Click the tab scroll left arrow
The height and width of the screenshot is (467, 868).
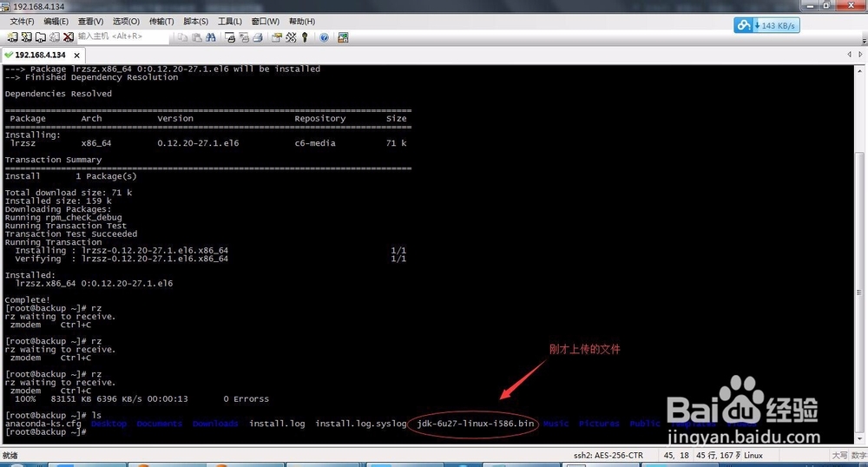tap(849, 54)
